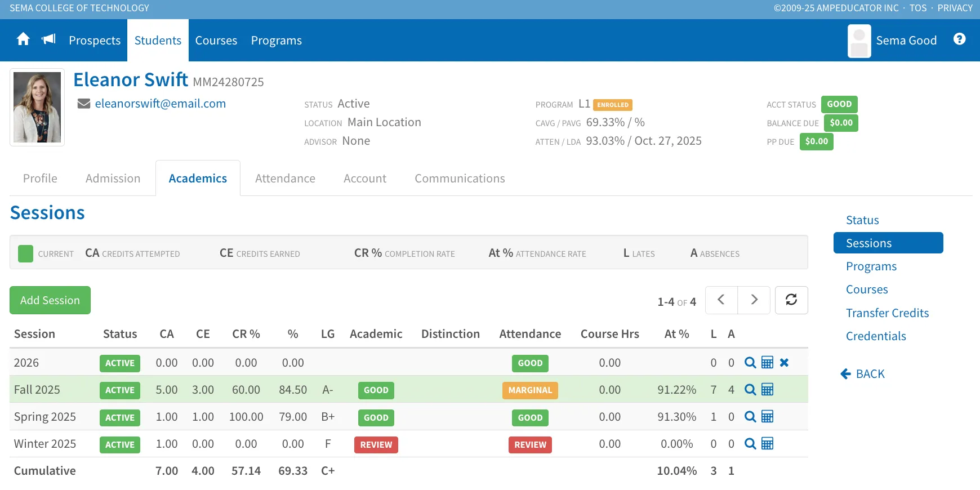Open the help question mark icon
980x490 pixels.
[x=960, y=39]
